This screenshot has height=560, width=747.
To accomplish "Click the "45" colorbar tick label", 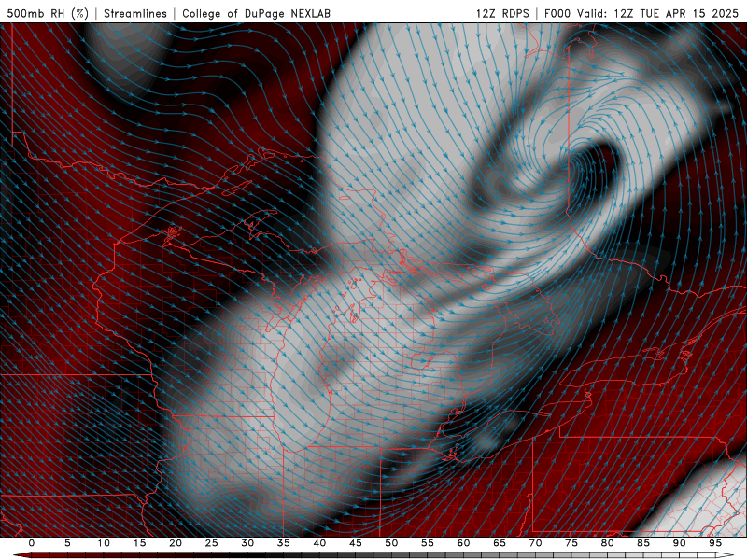I will click(x=356, y=543).
